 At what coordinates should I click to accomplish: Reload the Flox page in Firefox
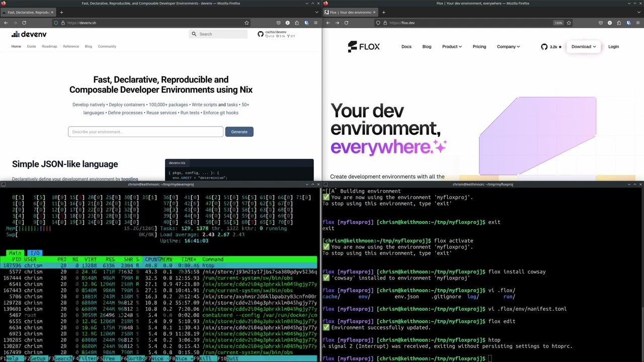(346, 23)
